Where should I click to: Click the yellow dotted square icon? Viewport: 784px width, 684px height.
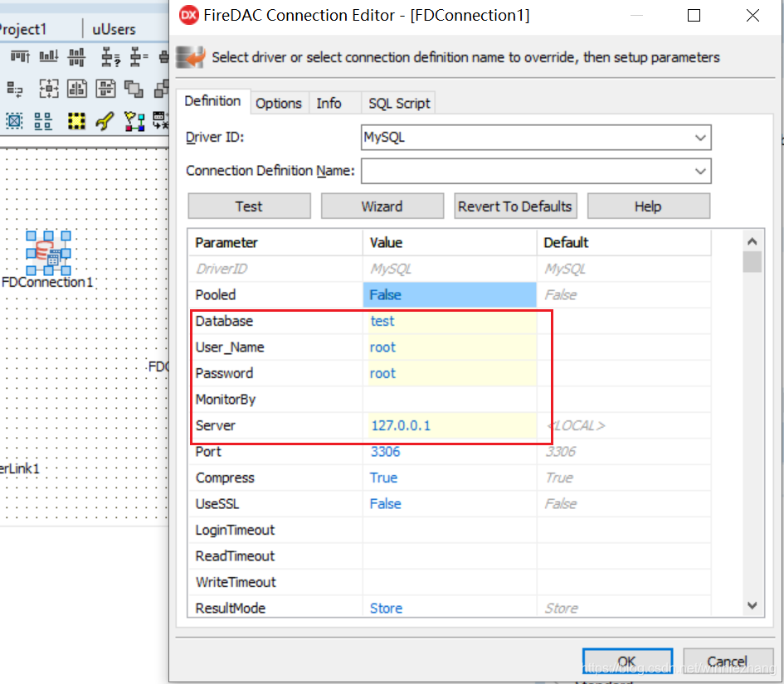76,121
